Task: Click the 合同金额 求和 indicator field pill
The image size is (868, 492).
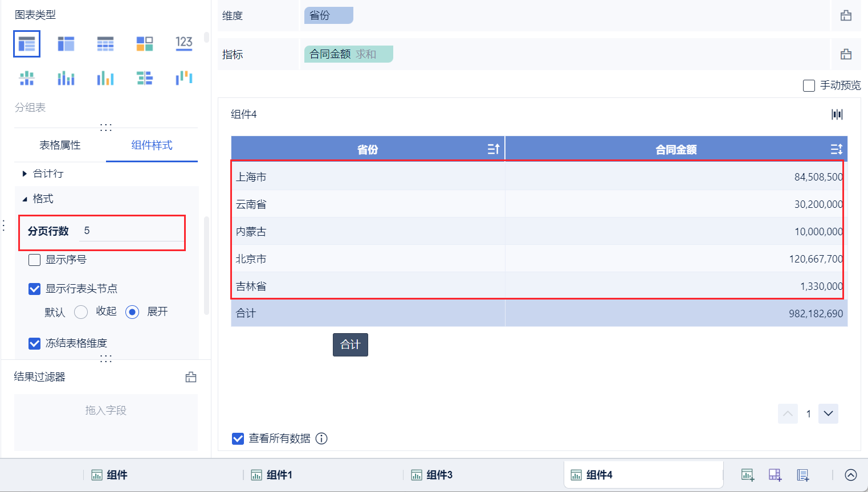Action: click(x=348, y=54)
